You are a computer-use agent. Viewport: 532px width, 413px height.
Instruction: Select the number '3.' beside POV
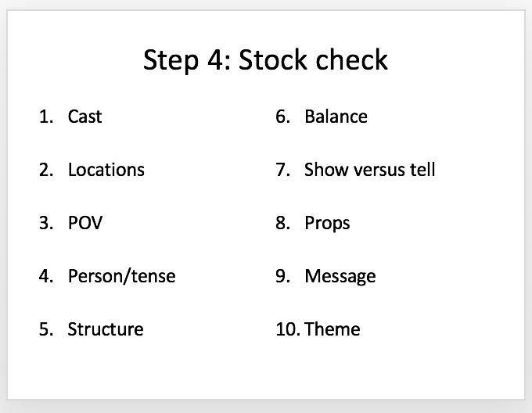[46, 223]
